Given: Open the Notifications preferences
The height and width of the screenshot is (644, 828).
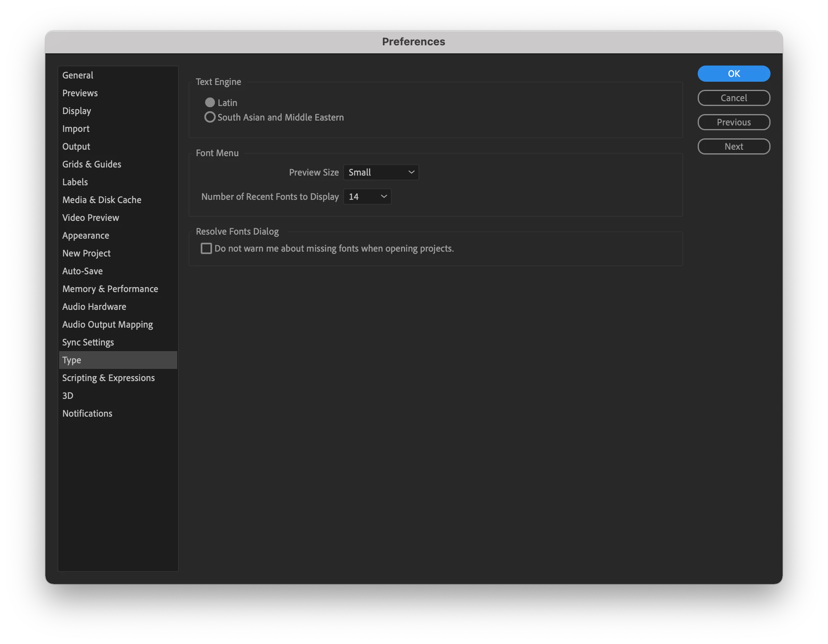Looking at the screenshot, I should click(x=87, y=413).
